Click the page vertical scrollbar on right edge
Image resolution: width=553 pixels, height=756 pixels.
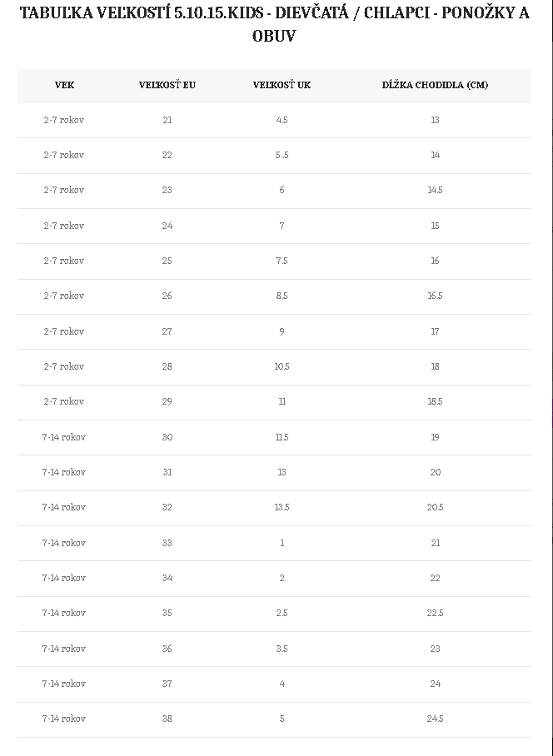tap(552, 378)
